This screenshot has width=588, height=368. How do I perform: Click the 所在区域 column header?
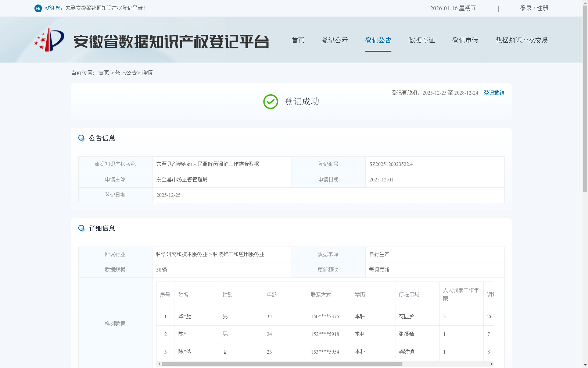pos(409,295)
